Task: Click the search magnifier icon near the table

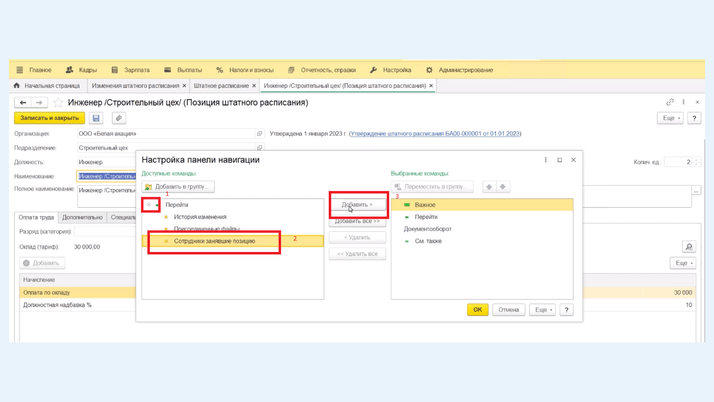Action: tap(689, 247)
